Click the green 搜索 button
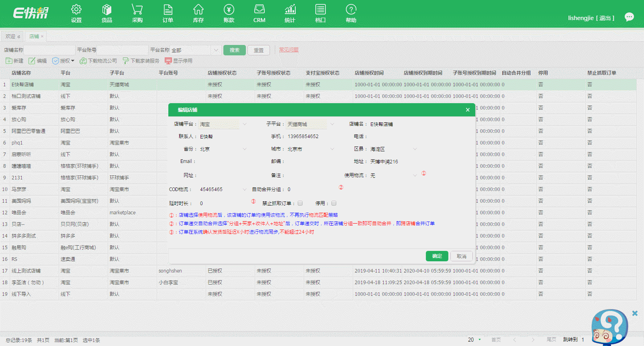Image resolution: width=644 pixels, height=346 pixels. [235, 50]
